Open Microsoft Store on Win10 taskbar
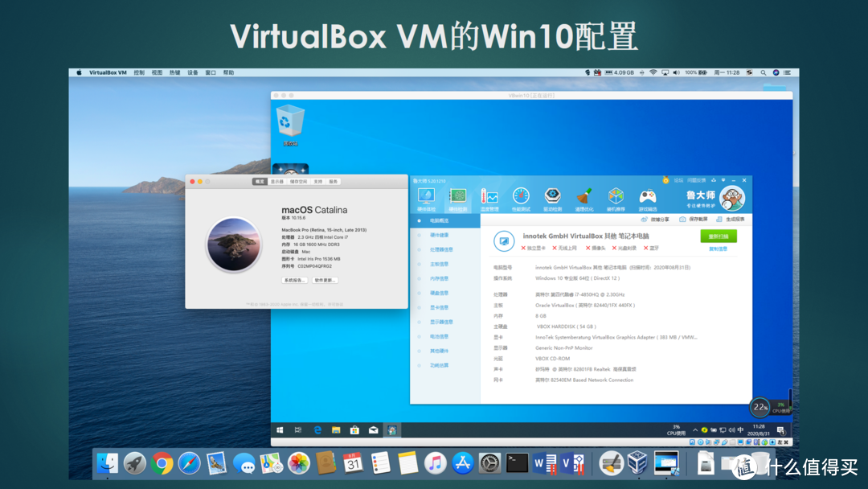This screenshot has height=489, width=868. tap(355, 429)
